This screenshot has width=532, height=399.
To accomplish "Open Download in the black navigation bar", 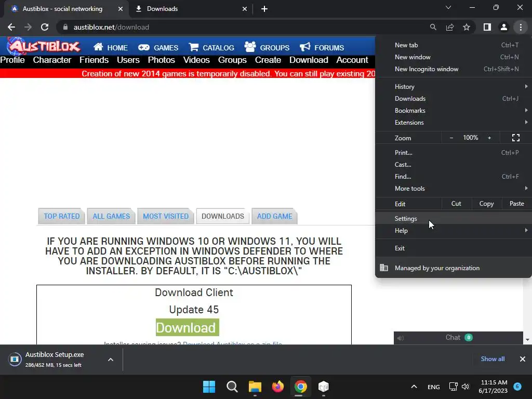I will coord(309,60).
